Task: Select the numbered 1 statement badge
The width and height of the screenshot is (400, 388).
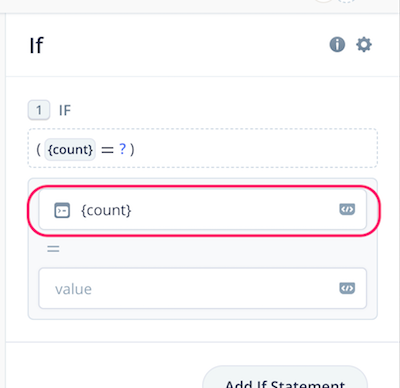Action: tap(39, 110)
